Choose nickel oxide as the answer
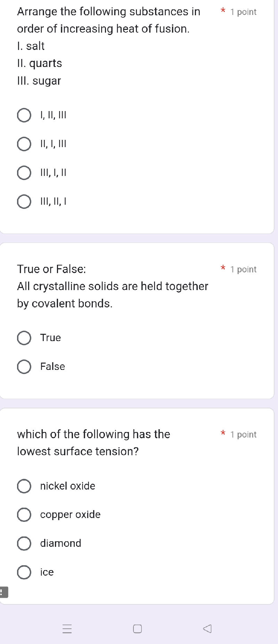Image resolution: width=278 pixels, height=644 pixels. [24, 486]
